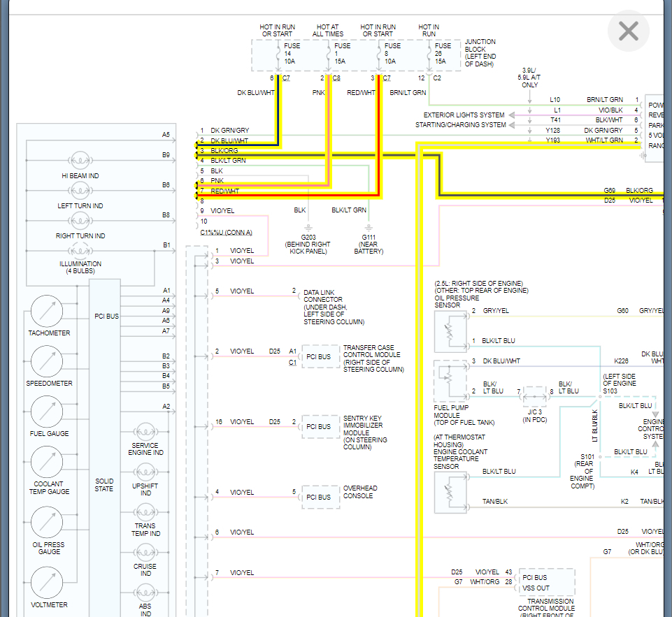Click the Fuse 14 10A label
Screen dimensions: 672x617
292,54
